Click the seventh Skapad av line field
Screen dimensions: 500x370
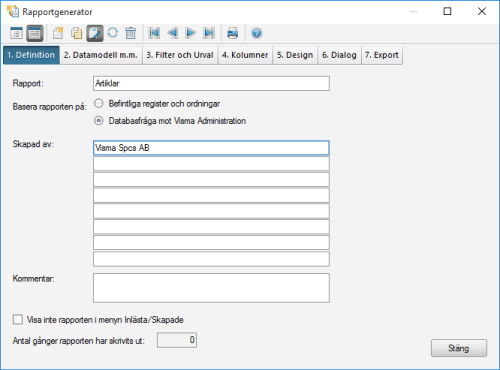point(211,243)
